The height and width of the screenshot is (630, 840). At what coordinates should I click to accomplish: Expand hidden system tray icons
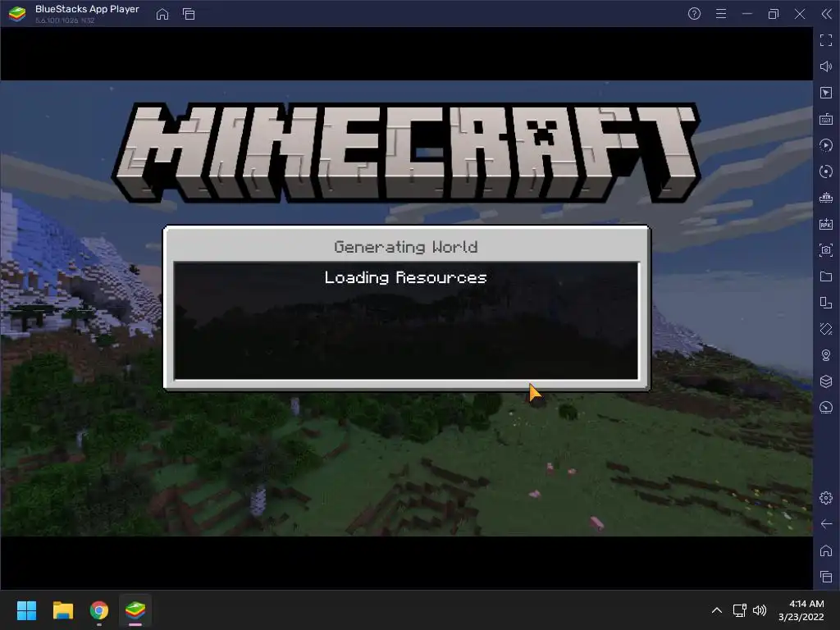coord(717,610)
